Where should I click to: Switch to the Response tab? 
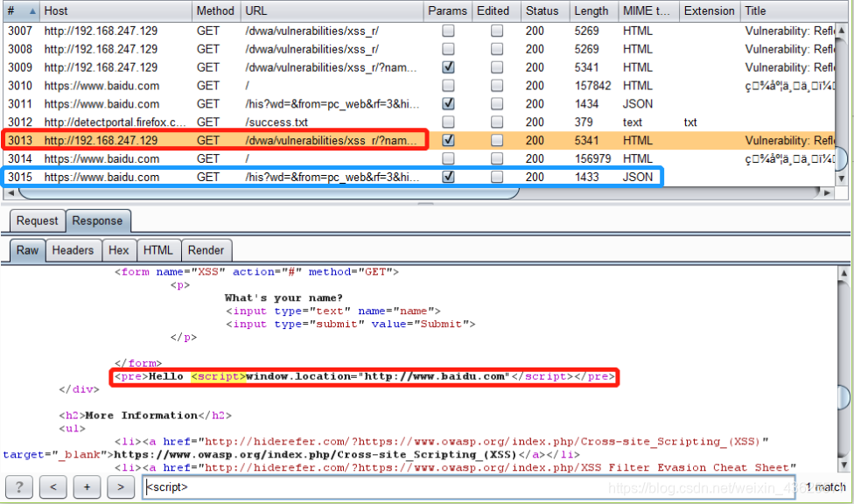[x=97, y=220]
